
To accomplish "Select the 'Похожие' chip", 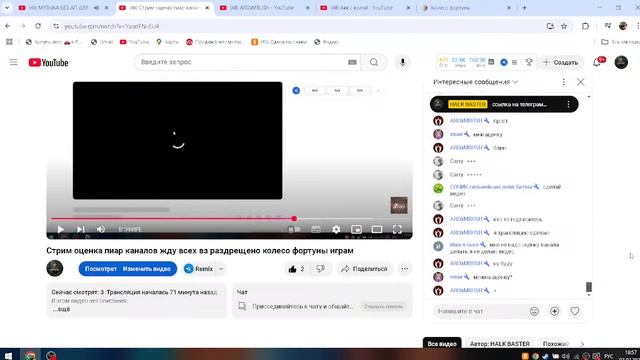I will tap(556, 344).
